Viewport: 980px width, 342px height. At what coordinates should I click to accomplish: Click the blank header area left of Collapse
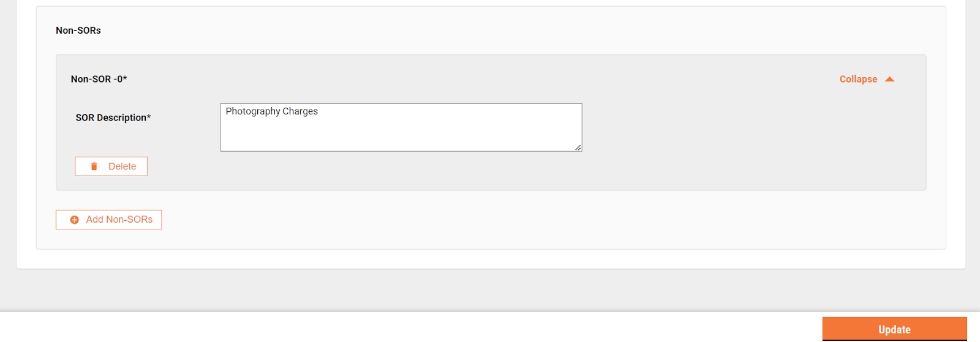(490, 80)
